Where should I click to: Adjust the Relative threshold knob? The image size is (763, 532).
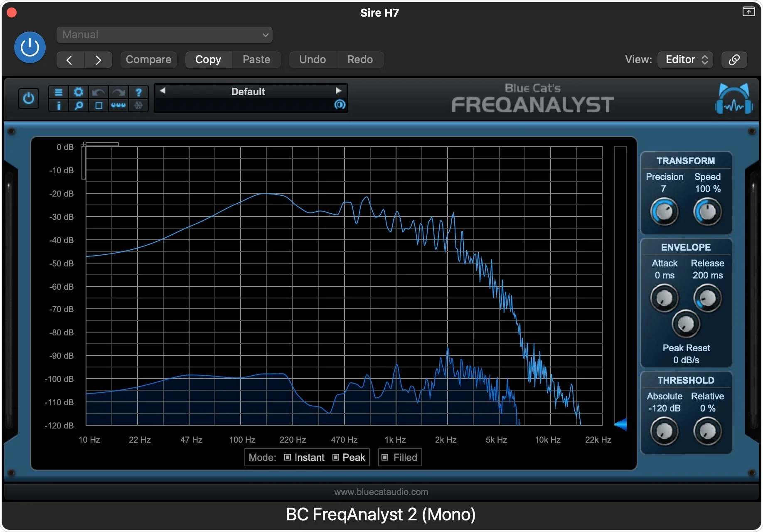[707, 431]
